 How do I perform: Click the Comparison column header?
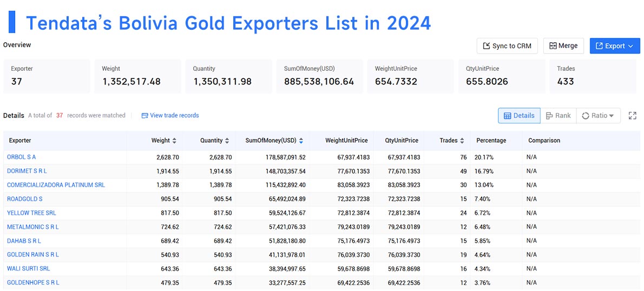click(544, 141)
